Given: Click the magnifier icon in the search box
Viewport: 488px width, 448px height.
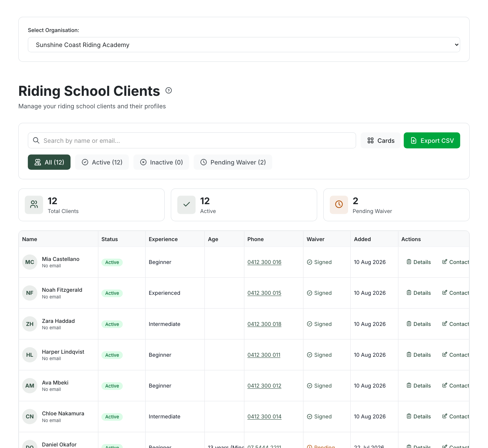Looking at the screenshot, I should point(36,140).
